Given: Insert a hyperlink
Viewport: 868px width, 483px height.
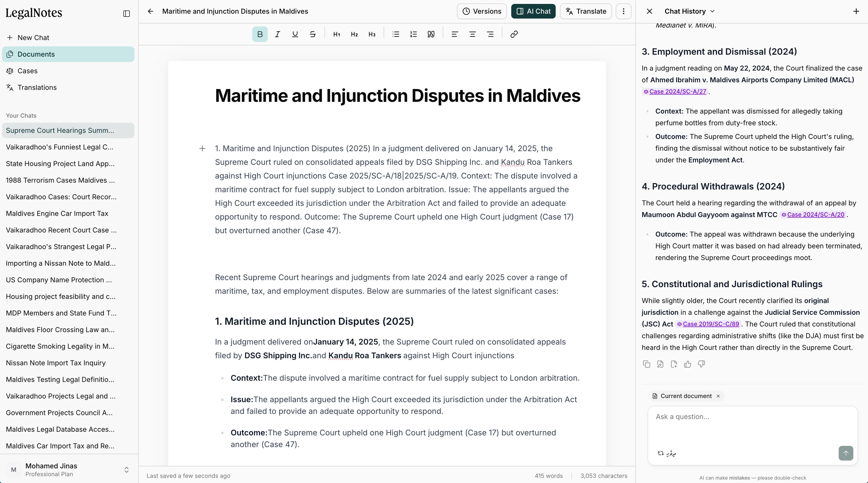Looking at the screenshot, I should [514, 34].
